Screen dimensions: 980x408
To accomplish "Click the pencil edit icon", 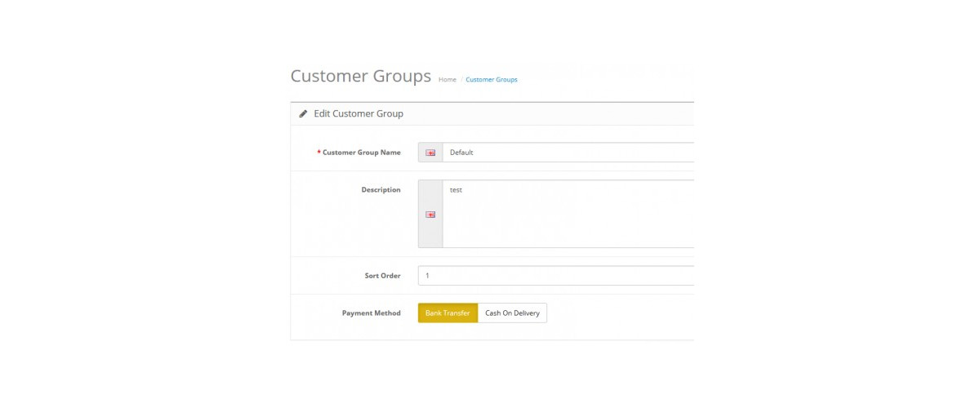I will pos(303,113).
